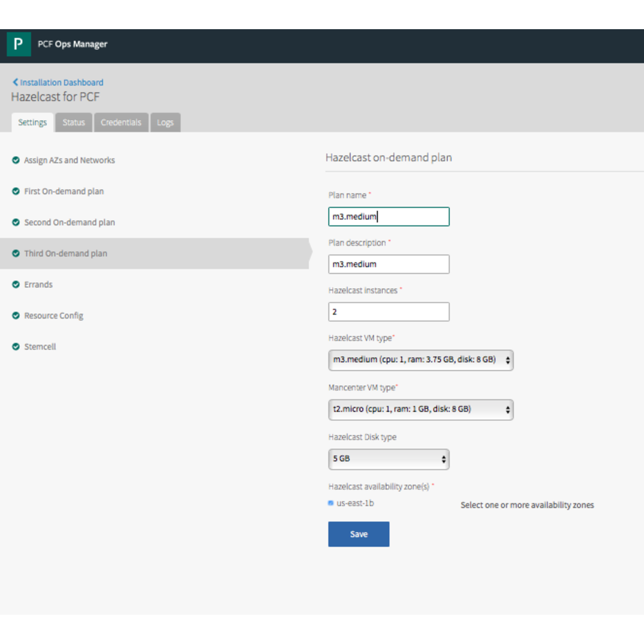
Task: Go back to Installation Dashboard link
Action: tap(61, 82)
